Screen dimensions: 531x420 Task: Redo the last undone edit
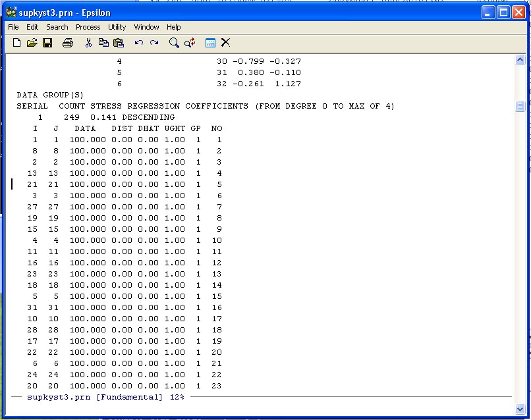pyautogui.click(x=154, y=43)
